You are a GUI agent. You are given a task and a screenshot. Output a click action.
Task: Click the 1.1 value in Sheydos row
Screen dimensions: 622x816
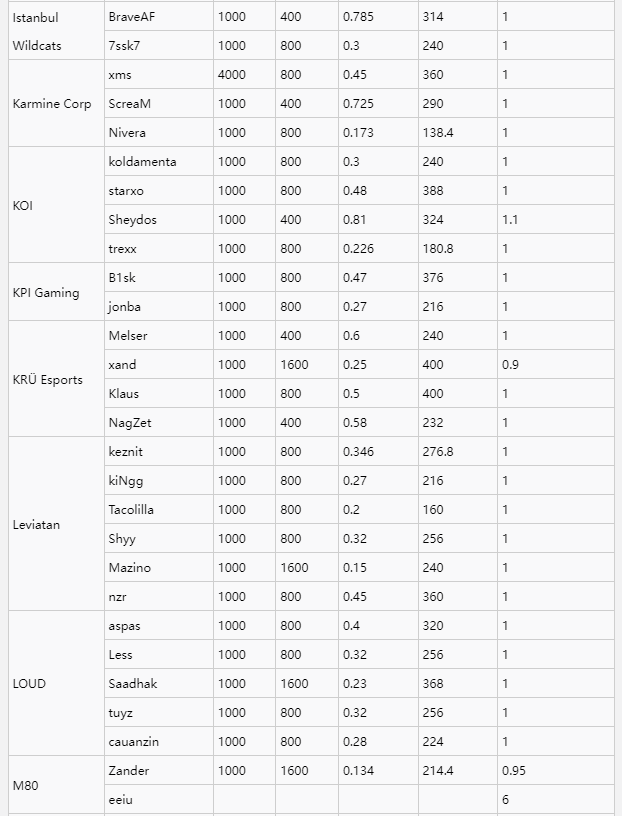pos(510,220)
